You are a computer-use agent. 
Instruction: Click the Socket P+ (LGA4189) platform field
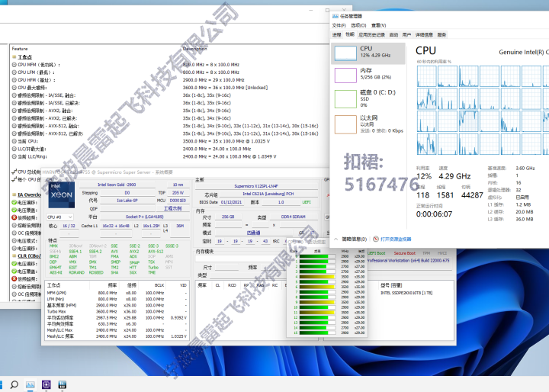tap(144, 217)
